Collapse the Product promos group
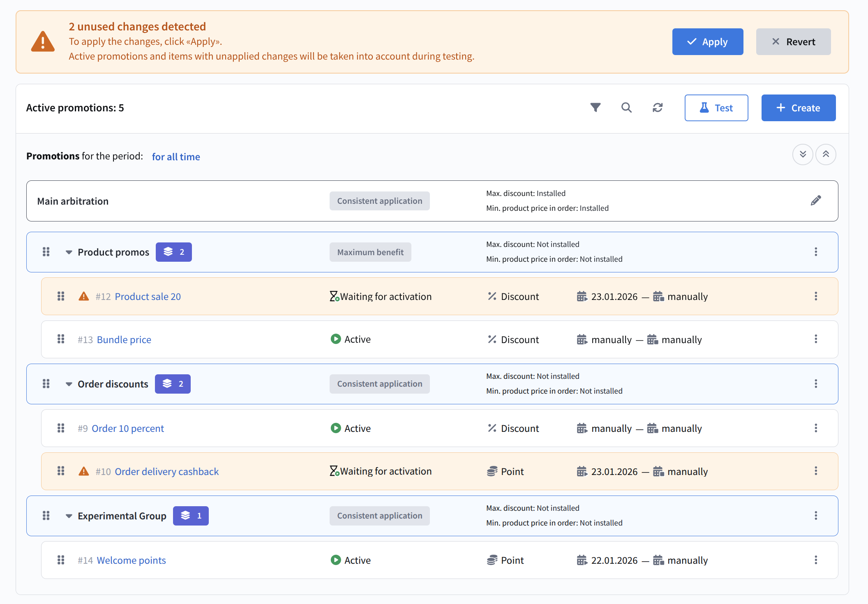This screenshot has width=868, height=604. pos(69,252)
